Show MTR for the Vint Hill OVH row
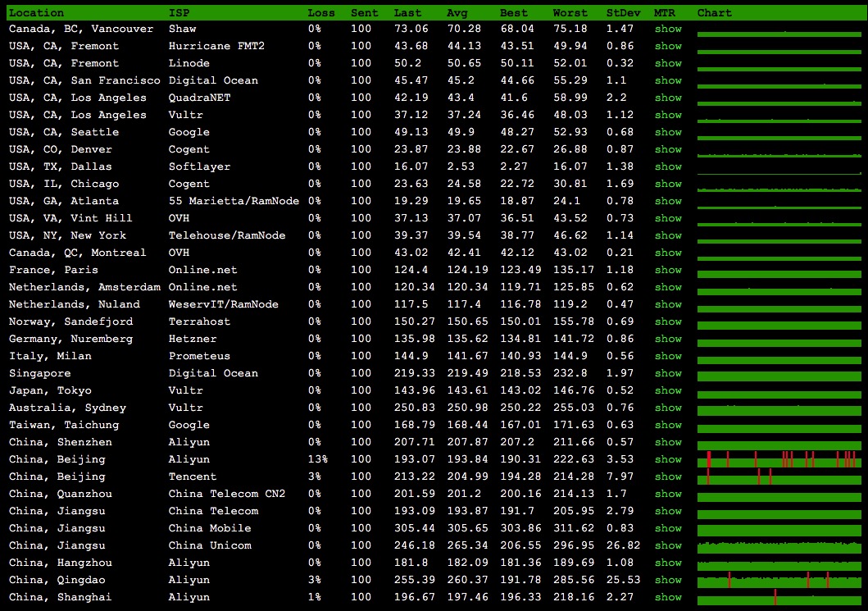This screenshot has height=611, width=868. 668,218
